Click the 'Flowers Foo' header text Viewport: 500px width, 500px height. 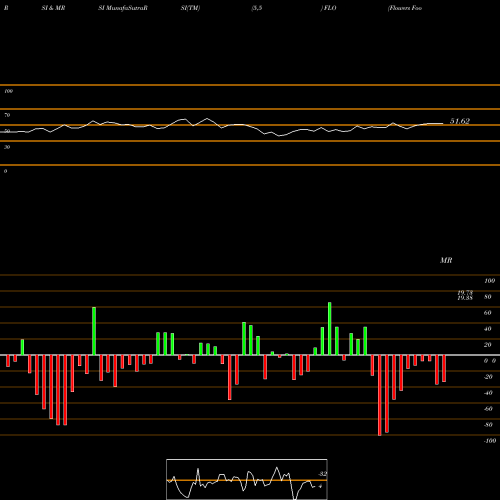pos(405,8)
